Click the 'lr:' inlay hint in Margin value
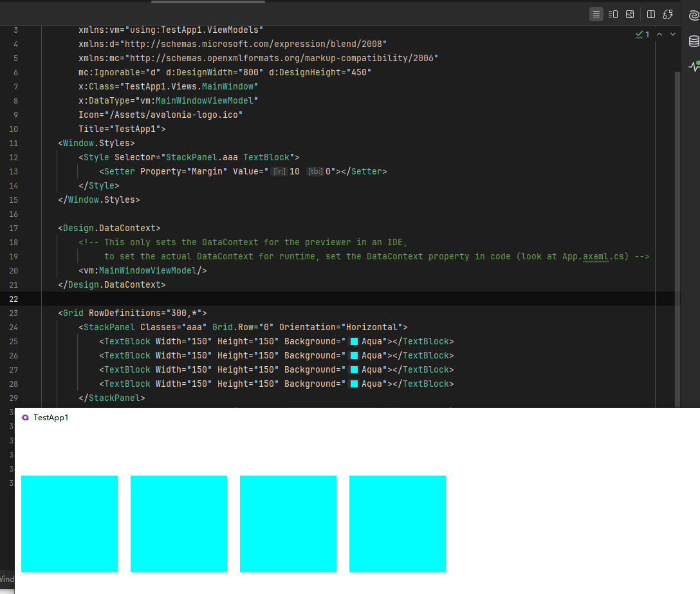700x594 pixels. (279, 172)
